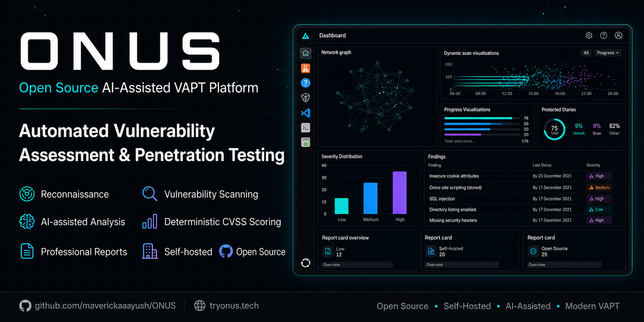The height and width of the screenshot is (322, 644).
Task: Click the SQL injection finding row
Action: (x=523, y=199)
